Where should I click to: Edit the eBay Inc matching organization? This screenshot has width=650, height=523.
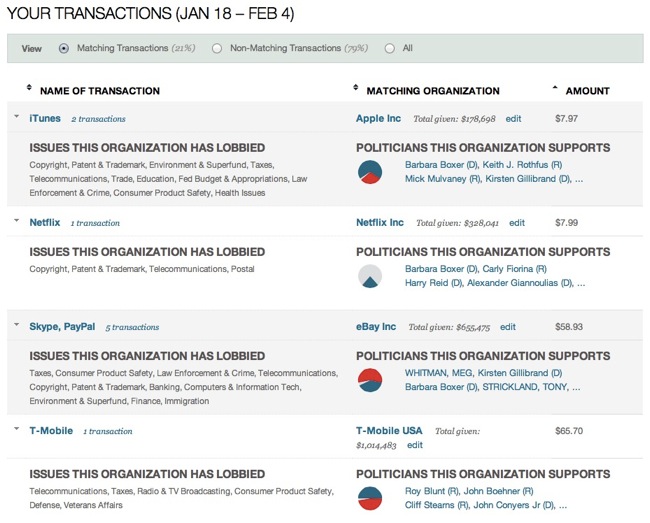pos(508,327)
